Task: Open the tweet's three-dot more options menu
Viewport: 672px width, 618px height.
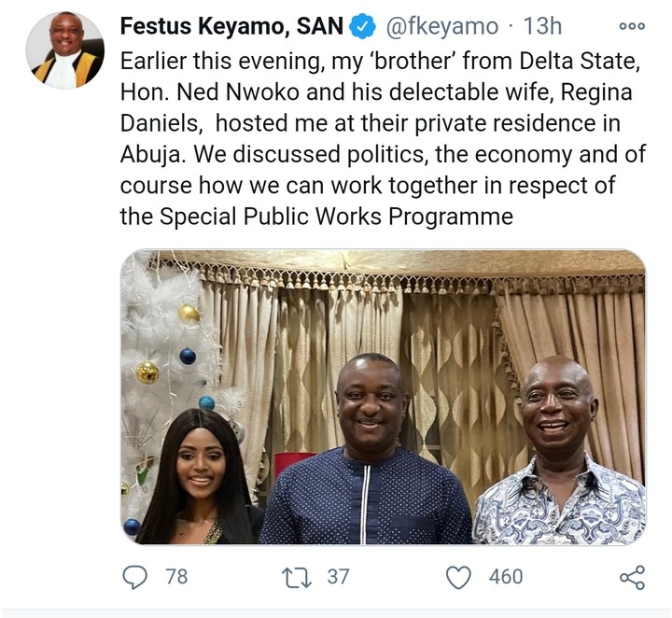Action: click(632, 27)
